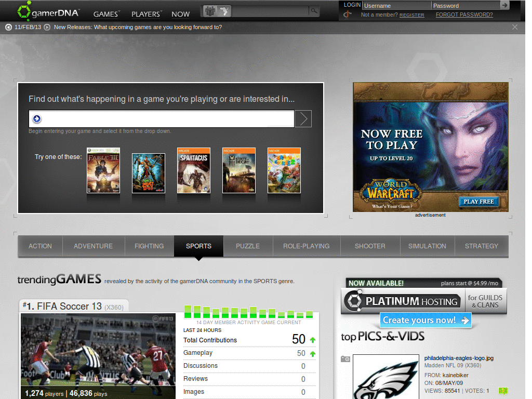The image size is (532, 399).
Task: Click the orange OpenID login icon
Action: (348, 15)
